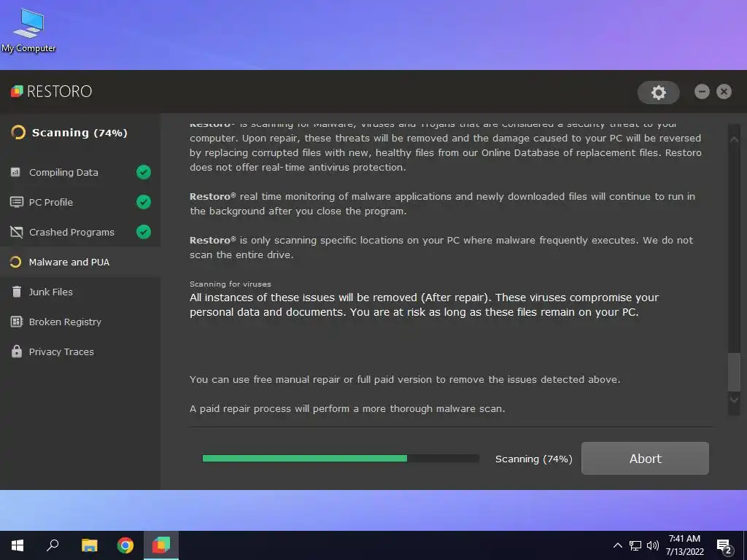Select Privacy Traces step

pyautogui.click(x=80, y=352)
